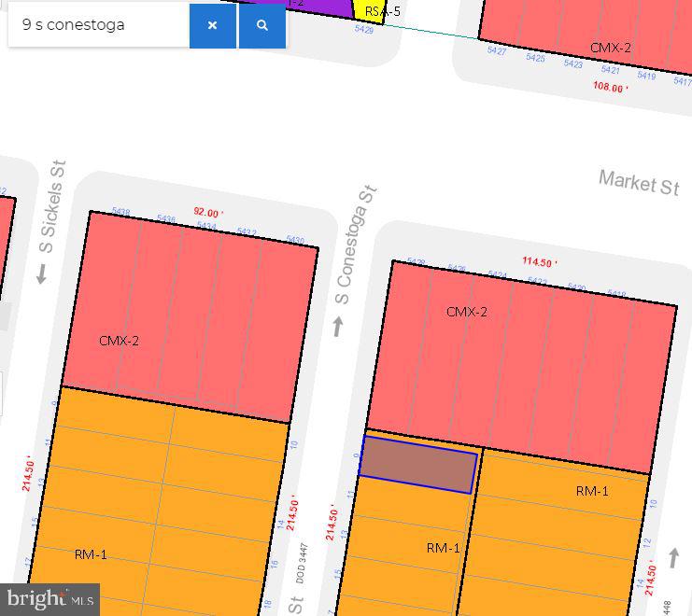Run the search with the magnifier button
692x616 pixels.
262,25
